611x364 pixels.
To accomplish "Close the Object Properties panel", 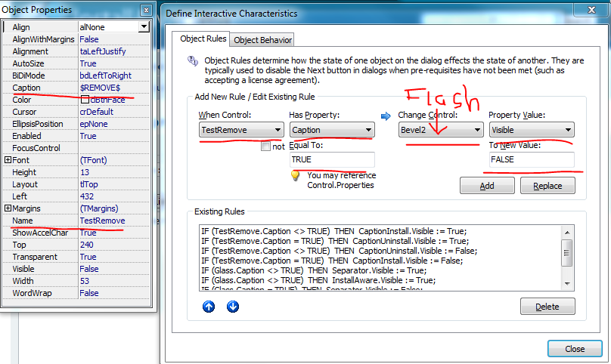I will [146, 10].
